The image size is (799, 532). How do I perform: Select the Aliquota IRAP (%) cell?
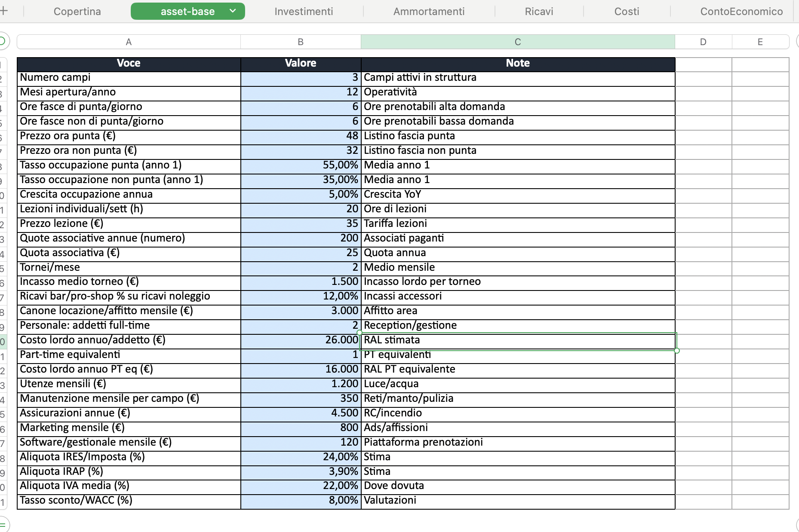[x=129, y=472]
